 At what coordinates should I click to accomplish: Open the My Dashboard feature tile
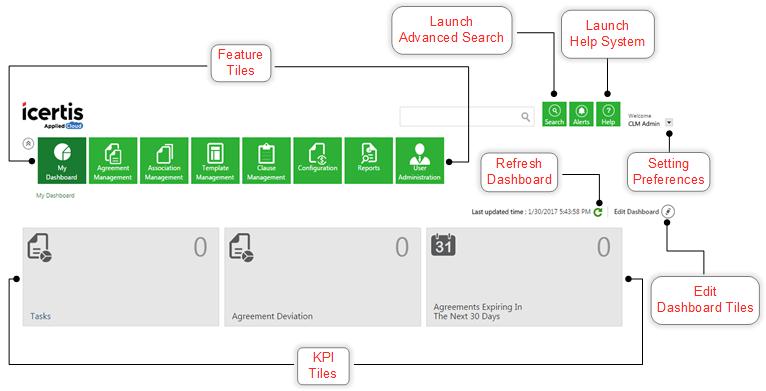(x=62, y=160)
